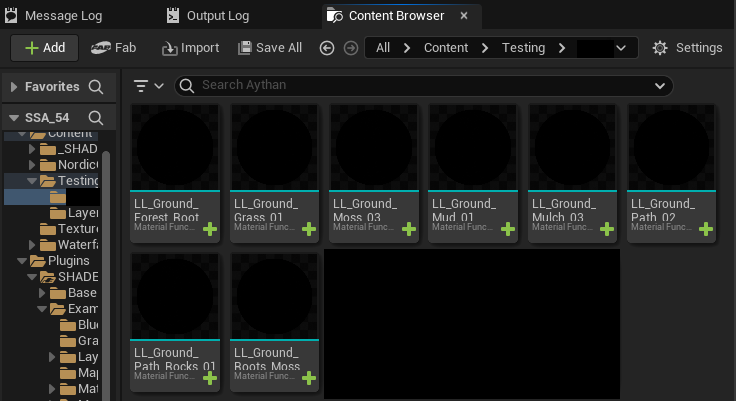Close the Content Browser tab
736x401 pixels.
462,16
